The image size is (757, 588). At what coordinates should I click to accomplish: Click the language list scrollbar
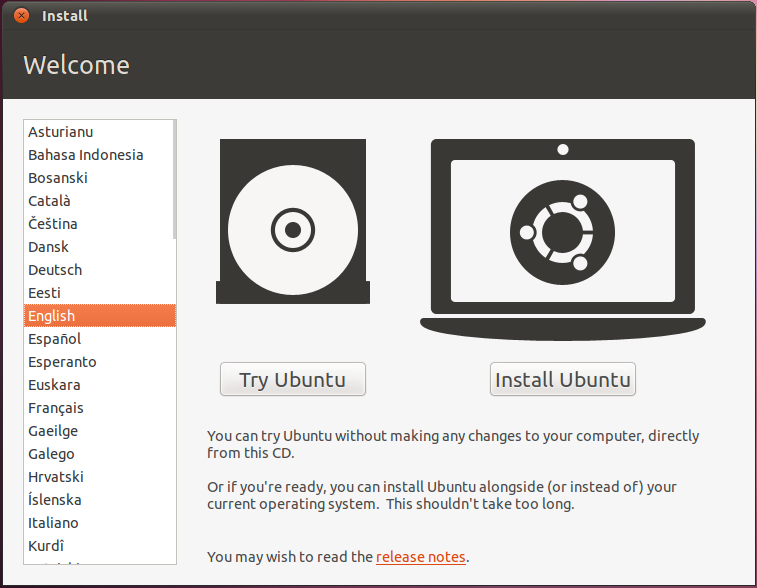click(174, 180)
